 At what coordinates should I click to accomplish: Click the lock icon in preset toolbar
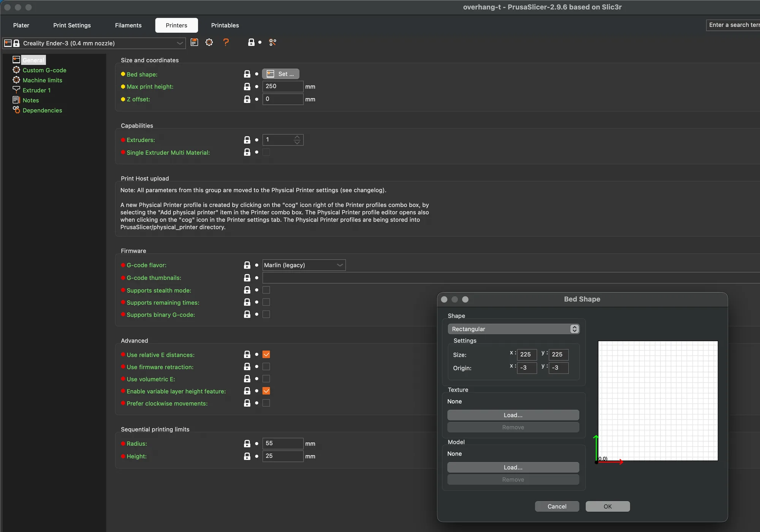pos(251,43)
